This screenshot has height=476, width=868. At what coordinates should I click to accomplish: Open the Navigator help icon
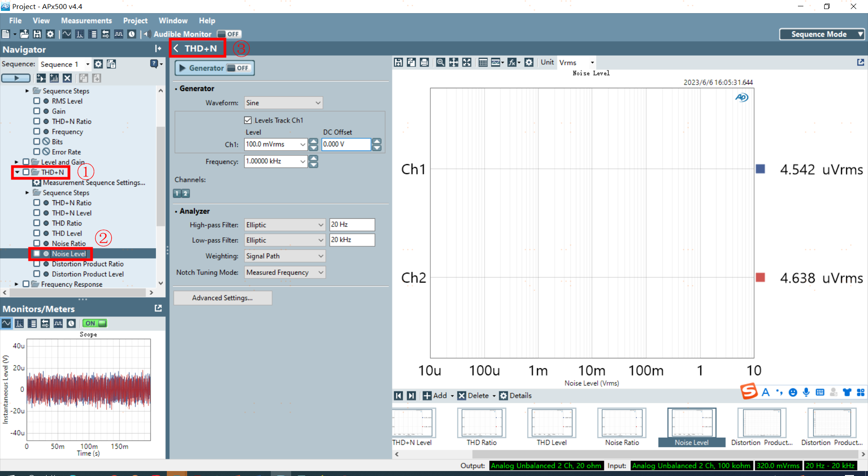coord(154,64)
